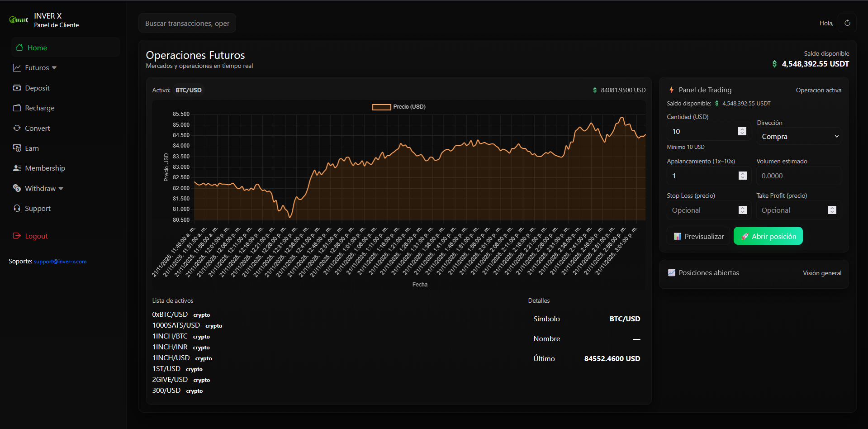
Task: Click the Deposit wallet icon
Action: click(x=17, y=88)
